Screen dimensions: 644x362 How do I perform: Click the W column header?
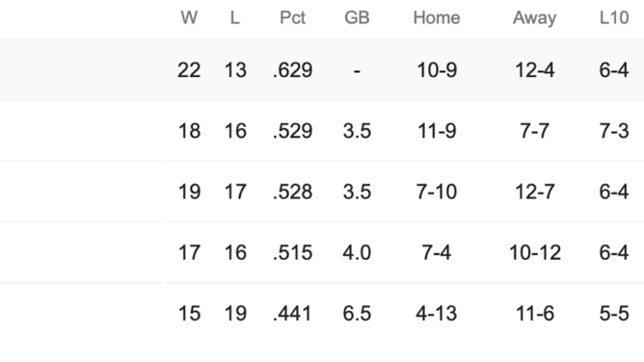189,18
